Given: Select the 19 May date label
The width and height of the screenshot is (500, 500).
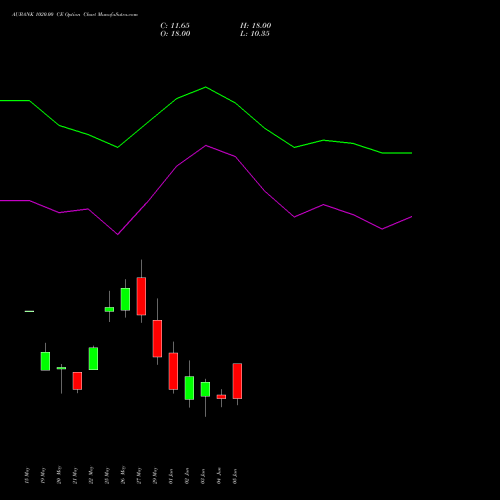Looking at the screenshot, I should 43,475.
